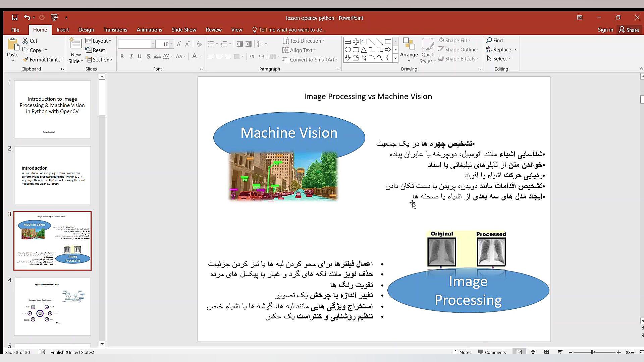Toggle right text alignment
Viewport: 644px width, 362px height.
[x=228, y=56]
